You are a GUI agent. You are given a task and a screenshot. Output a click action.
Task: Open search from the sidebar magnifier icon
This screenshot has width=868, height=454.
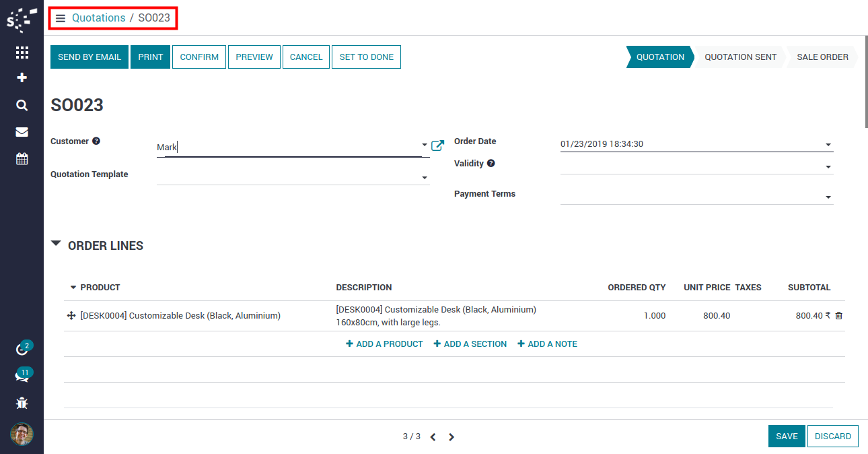(22, 105)
